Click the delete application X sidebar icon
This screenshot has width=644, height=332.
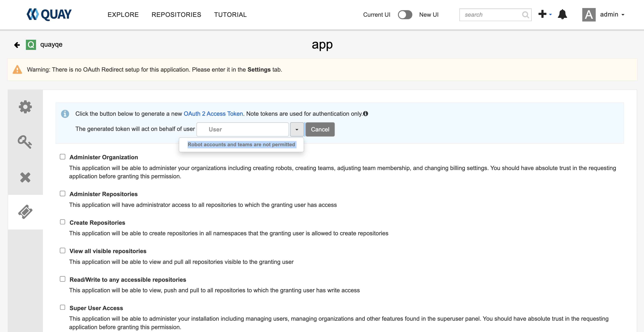[25, 177]
